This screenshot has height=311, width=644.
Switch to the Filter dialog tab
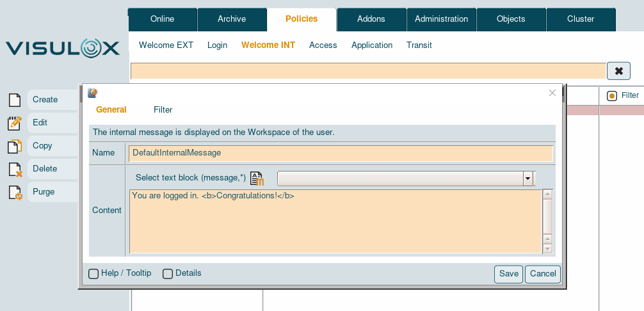[163, 110]
